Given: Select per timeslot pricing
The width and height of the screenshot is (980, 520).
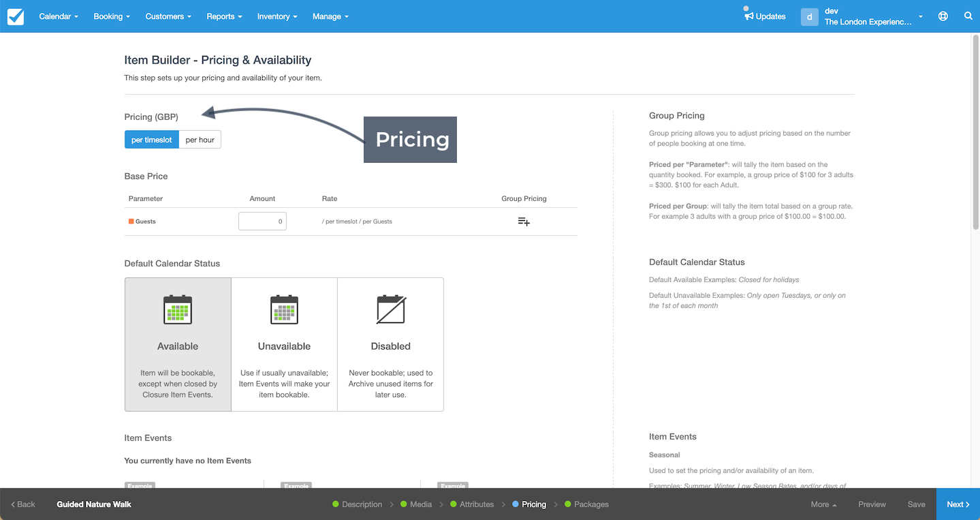Looking at the screenshot, I should point(152,140).
